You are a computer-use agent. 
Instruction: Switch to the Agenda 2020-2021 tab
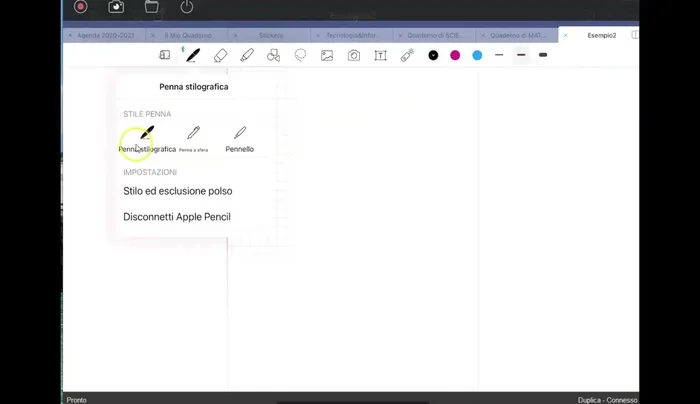pos(105,35)
